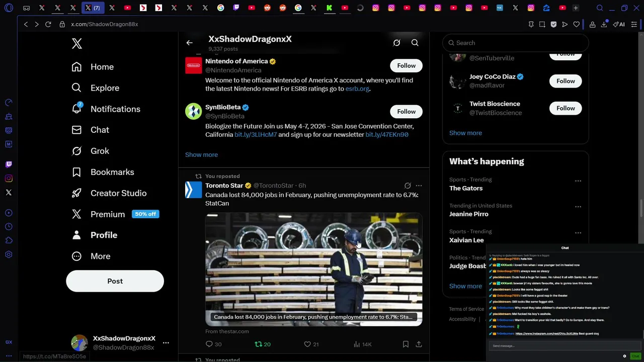644x362 pixels.
Task: Open the downloads icon in browser toolbar
Action: click(604, 24)
